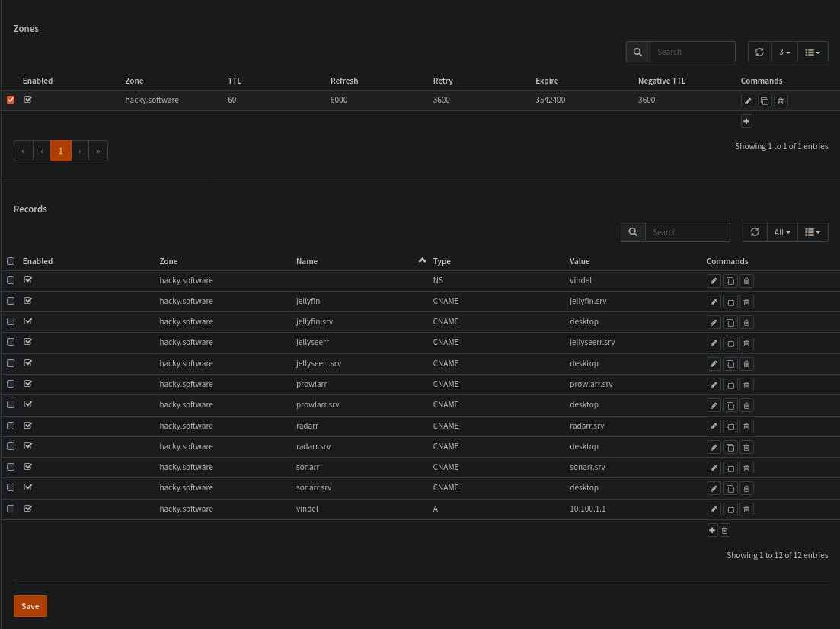Add a new zone with plus icon
This screenshot has height=629, width=840.
coord(746,121)
